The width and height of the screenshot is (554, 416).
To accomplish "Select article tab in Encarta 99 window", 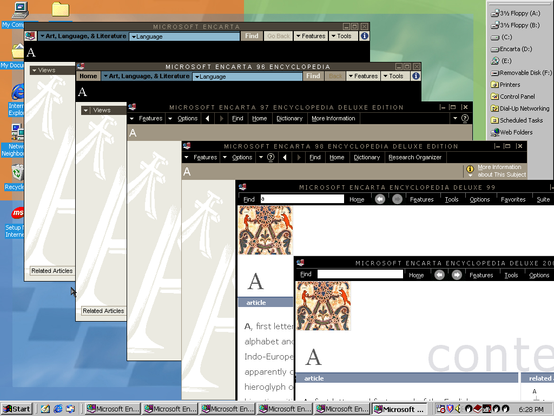I will click(x=266, y=303).
